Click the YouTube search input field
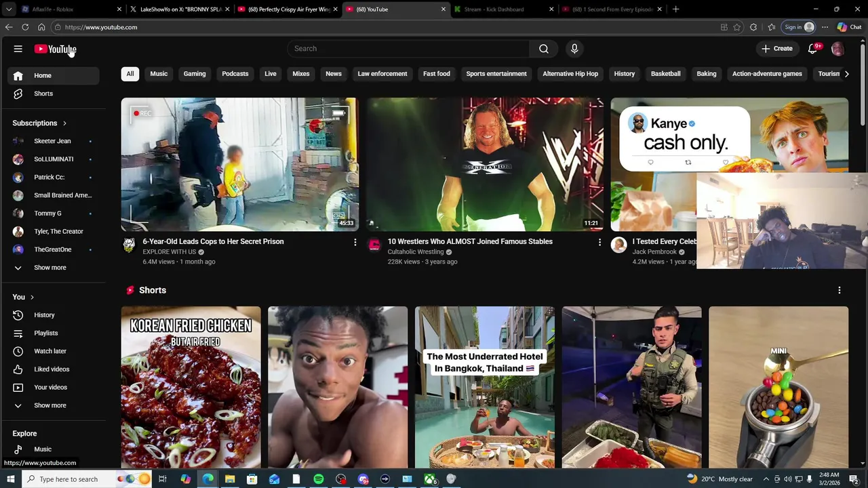This screenshot has width=868, height=488. click(x=409, y=49)
